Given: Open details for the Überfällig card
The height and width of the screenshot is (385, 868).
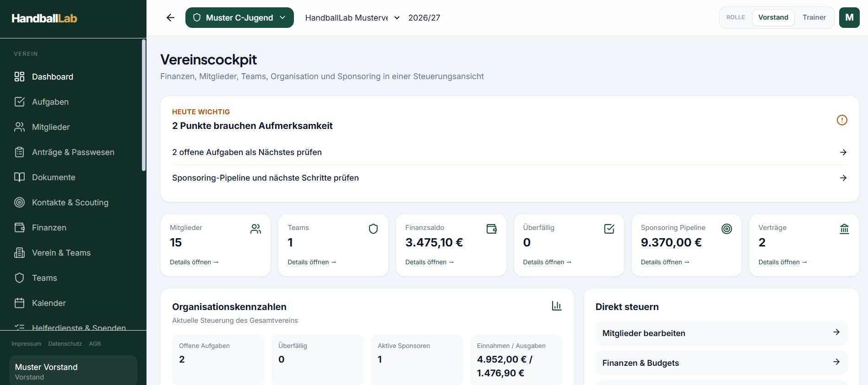Looking at the screenshot, I should 548,262.
